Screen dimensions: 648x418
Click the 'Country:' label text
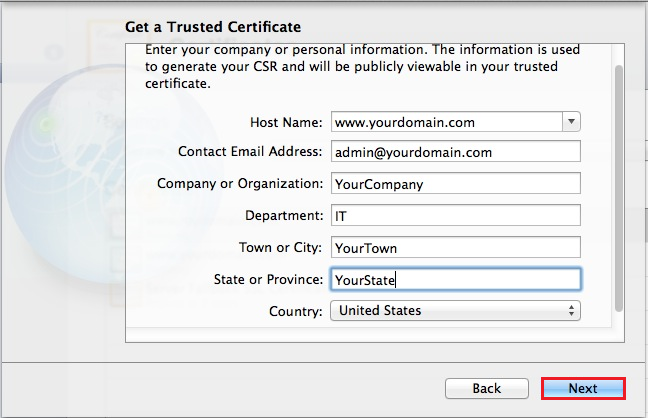pos(296,311)
